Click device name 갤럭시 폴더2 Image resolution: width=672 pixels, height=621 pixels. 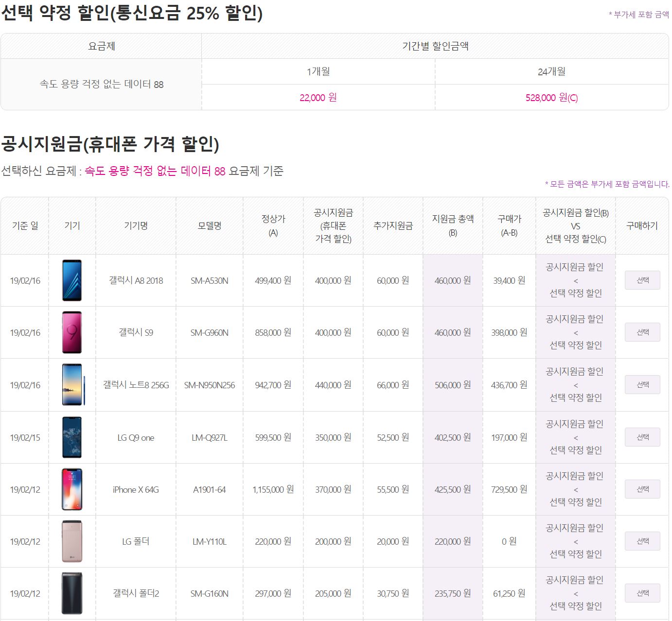click(x=136, y=593)
